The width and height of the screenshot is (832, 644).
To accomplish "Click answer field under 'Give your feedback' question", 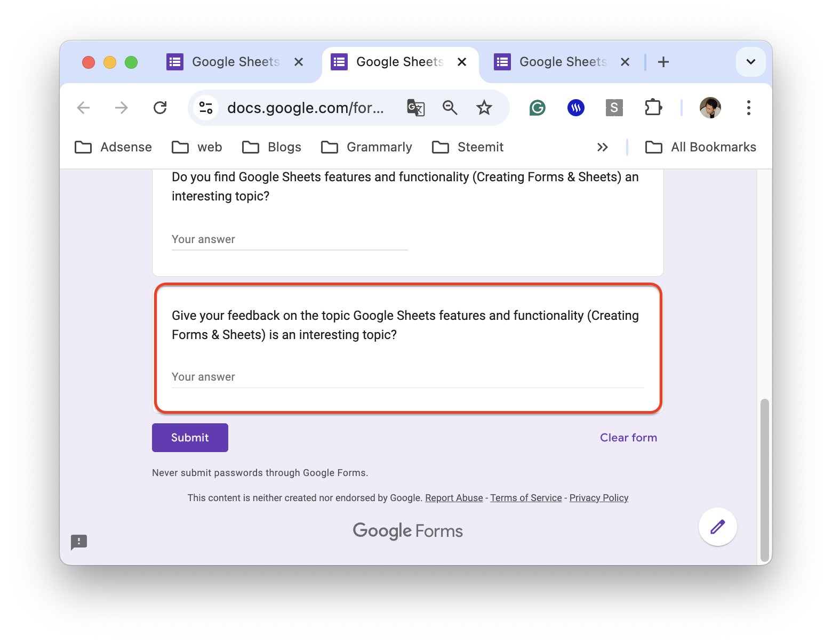I will (x=408, y=377).
